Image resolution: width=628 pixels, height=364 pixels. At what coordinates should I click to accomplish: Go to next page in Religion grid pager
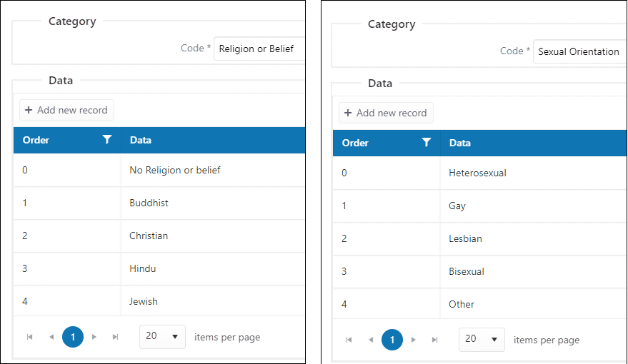point(94,337)
